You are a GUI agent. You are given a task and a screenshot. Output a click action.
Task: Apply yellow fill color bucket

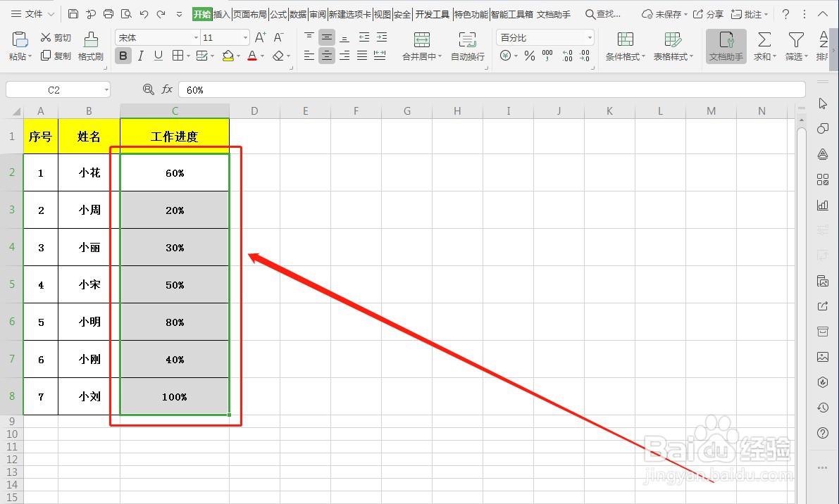(228, 56)
